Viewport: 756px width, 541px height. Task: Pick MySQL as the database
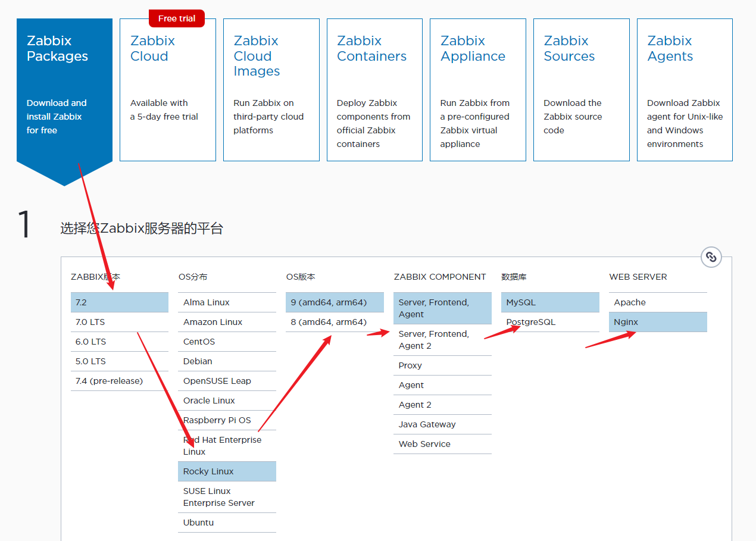(x=550, y=302)
